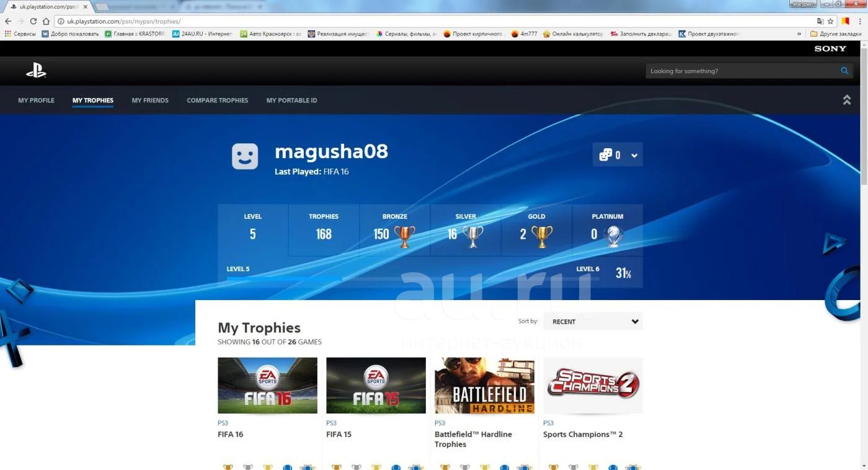868x470 pixels.
Task: Click the 168 total trophies count
Action: [x=324, y=234]
